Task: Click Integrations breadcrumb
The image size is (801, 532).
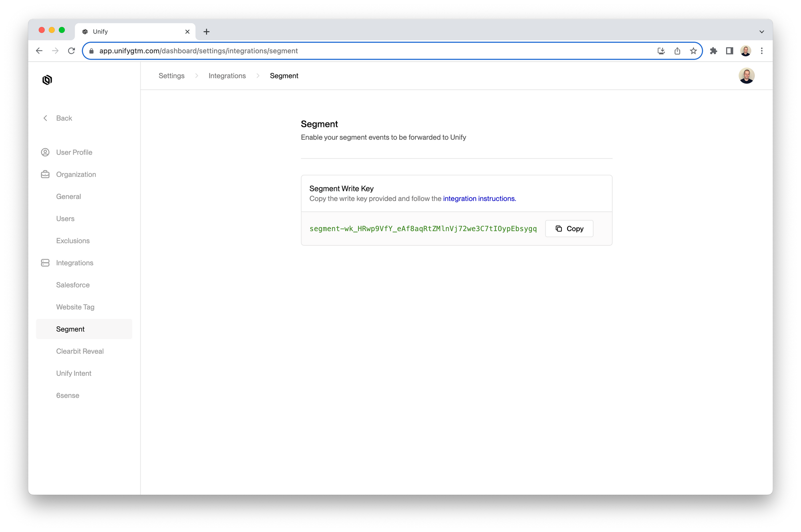Action: [x=227, y=76]
